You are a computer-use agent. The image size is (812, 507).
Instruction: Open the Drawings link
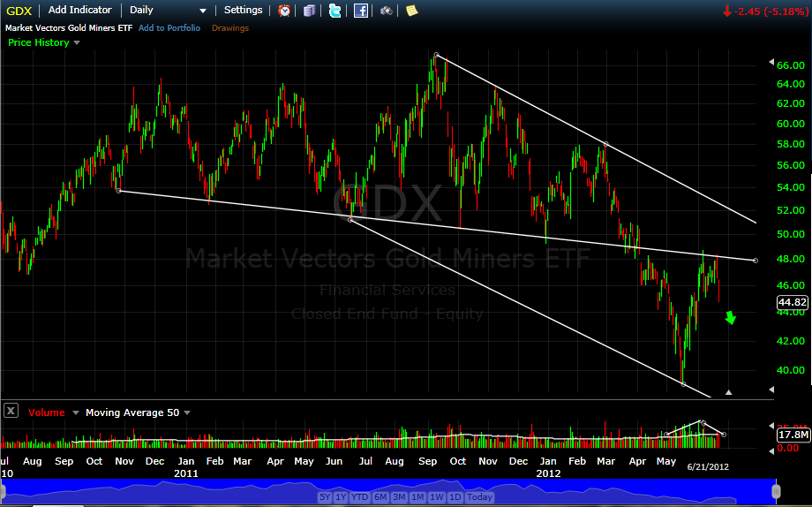pos(230,28)
